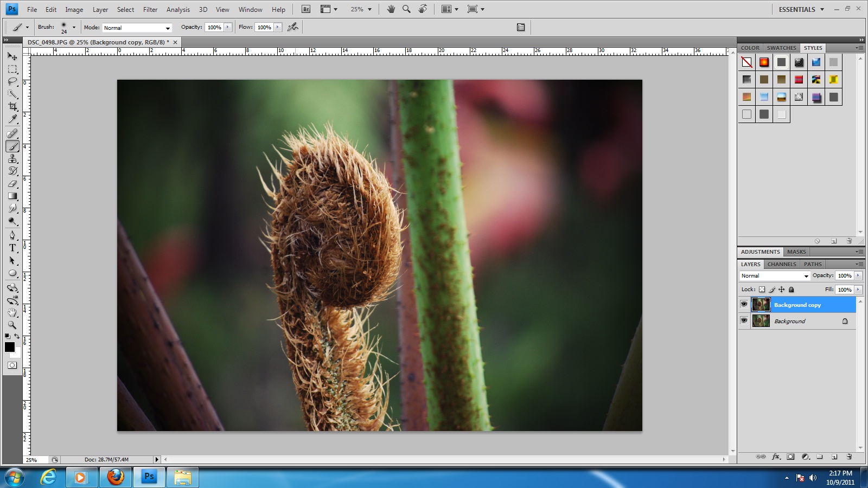Screen dimensions: 868x488
Task: Switch to the Swatches tab
Action: (x=782, y=48)
